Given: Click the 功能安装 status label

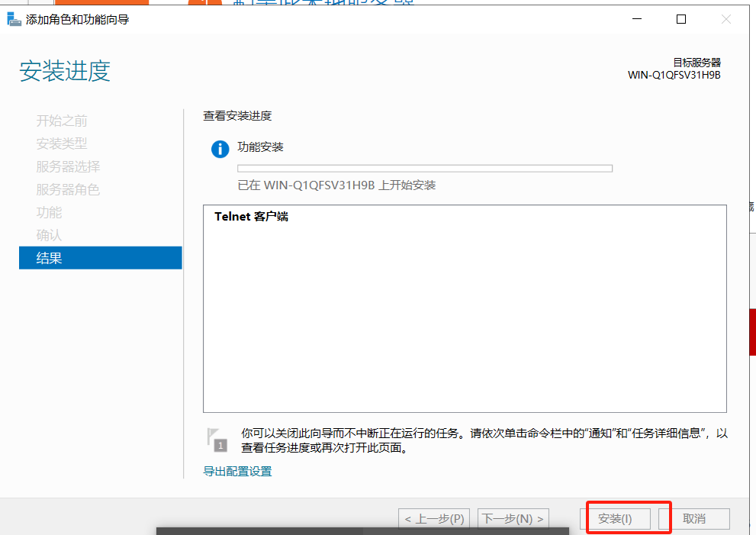Looking at the screenshot, I should [260, 147].
